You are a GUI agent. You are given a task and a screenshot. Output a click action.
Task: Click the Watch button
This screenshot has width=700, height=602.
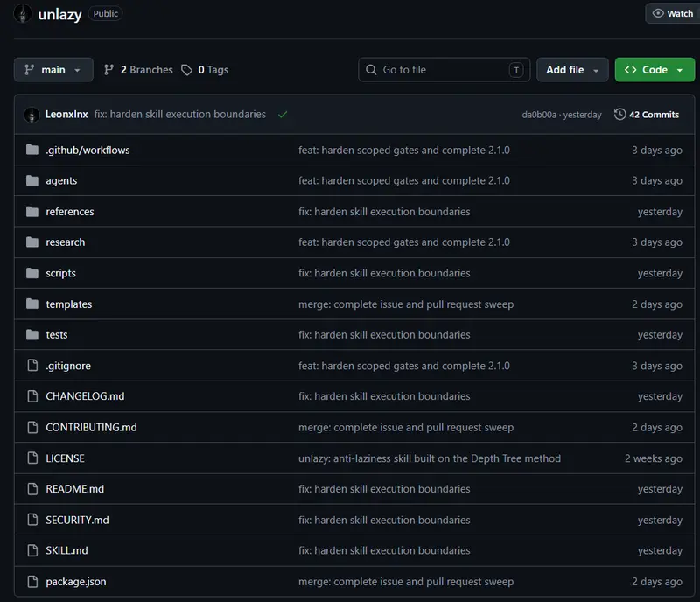coord(673,13)
